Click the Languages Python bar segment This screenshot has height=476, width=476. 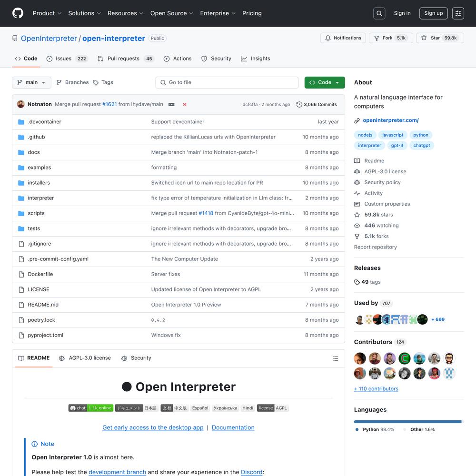[x=408, y=422]
